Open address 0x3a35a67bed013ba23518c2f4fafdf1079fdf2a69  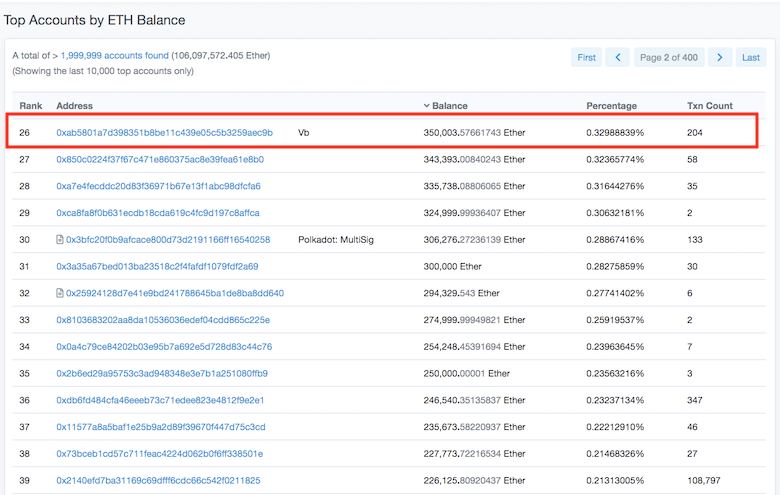(x=157, y=267)
